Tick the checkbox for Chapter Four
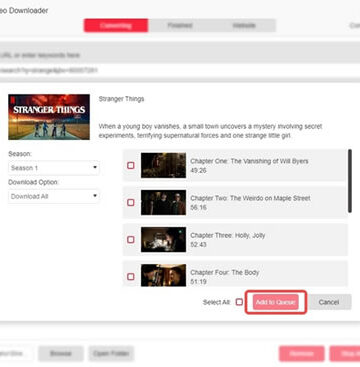Screen dimensions: 360x367 coord(131,277)
